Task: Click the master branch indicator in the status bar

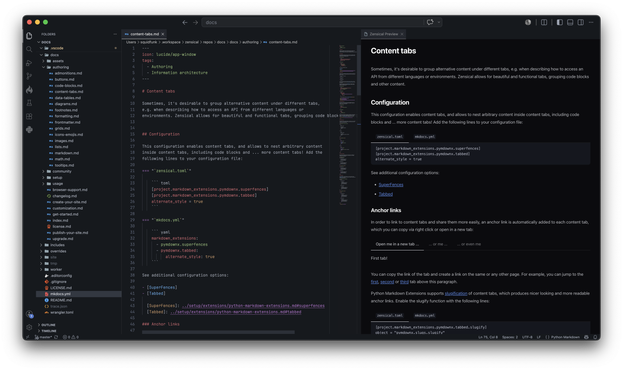Action: pos(44,337)
